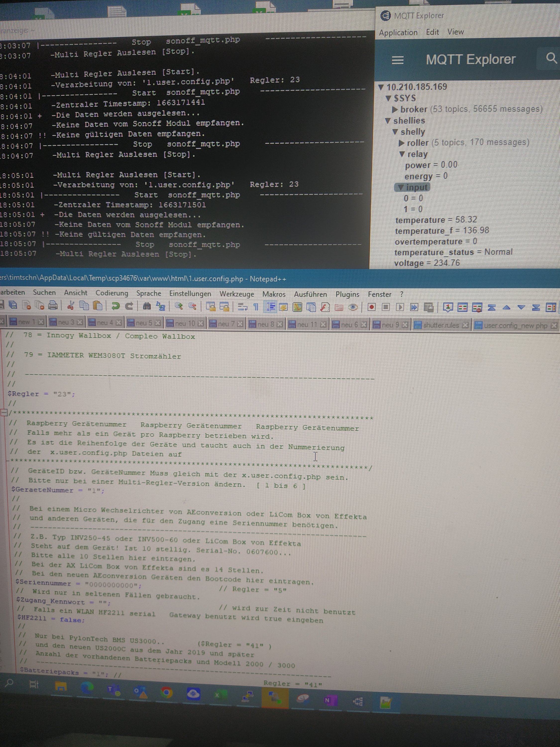Screen dimensions: 560x747
Task: Collapse the shelly tree node
Action: [395, 132]
